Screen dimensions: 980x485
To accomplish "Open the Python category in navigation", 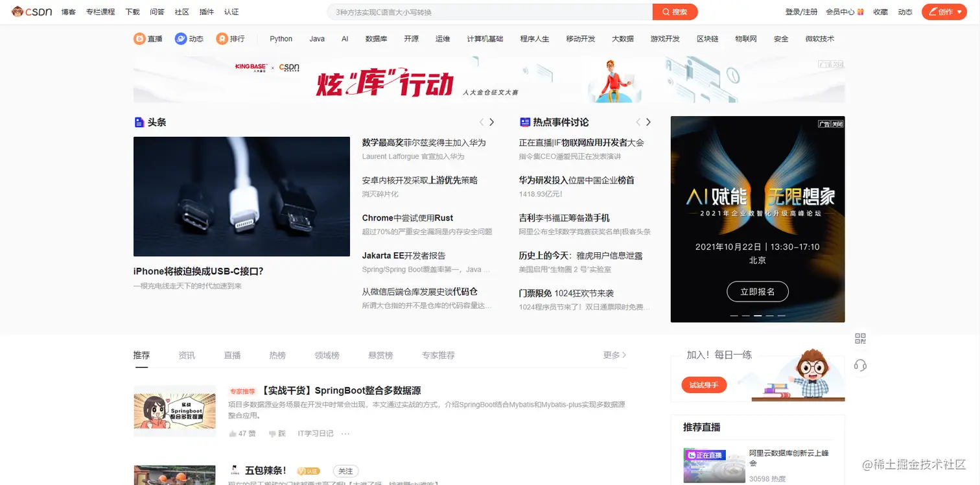I will (281, 39).
